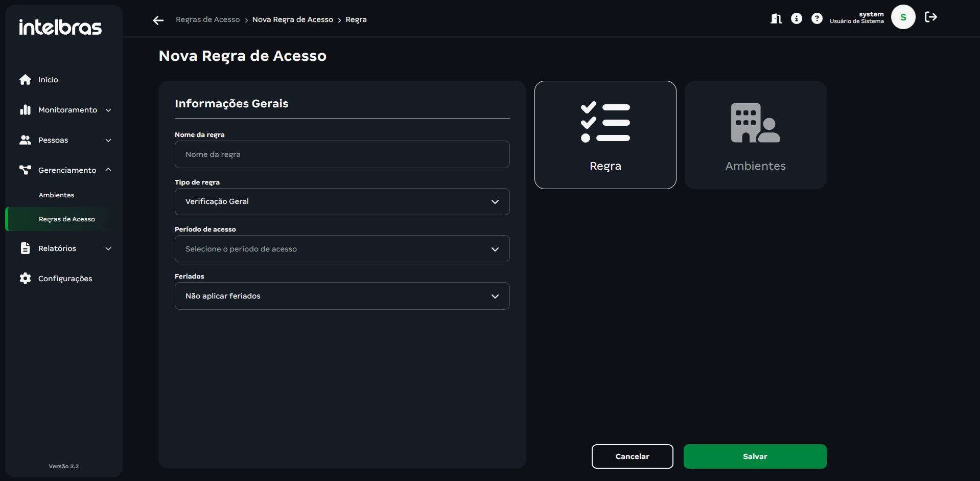Viewport: 980px width, 481px height.
Task: Click the logout icon
Action: pyautogui.click(x=931, y=17)
